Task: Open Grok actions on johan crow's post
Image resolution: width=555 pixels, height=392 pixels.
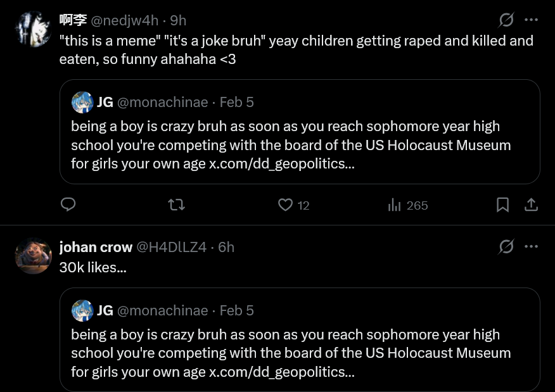Action: point(506,246)
